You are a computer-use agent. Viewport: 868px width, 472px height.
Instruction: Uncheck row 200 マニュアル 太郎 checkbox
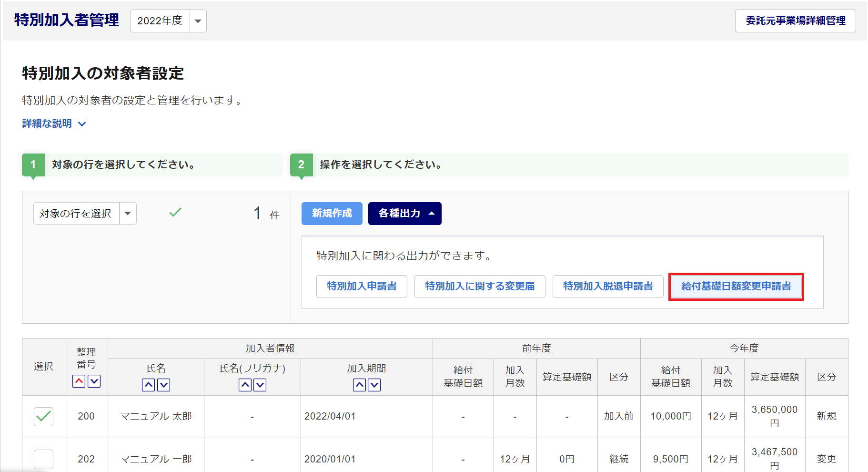pyautogui.click(x=43, y=416)
